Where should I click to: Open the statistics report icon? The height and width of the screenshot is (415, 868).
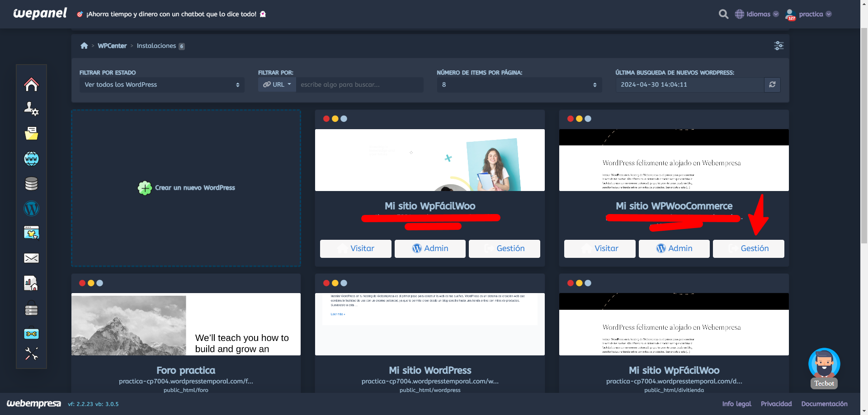click(31, 283)
